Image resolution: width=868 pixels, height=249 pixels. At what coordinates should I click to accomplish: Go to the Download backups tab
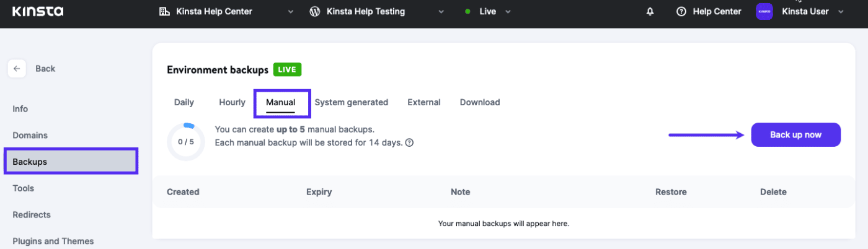[x=480, y=102]
